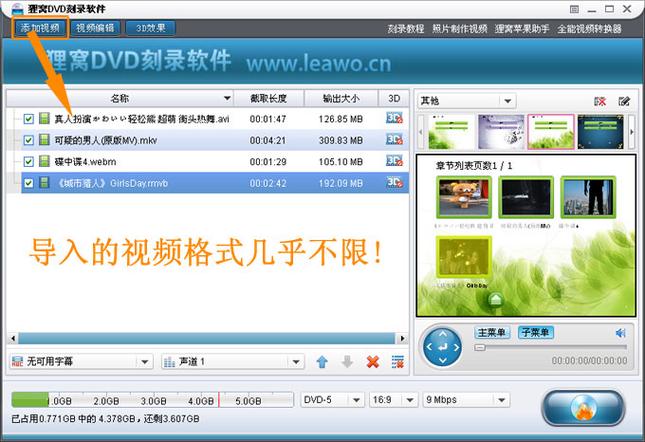The image size is (645, 442).
Task: Click the 309.83 MB output size cell
Action: tap(341, 141)
